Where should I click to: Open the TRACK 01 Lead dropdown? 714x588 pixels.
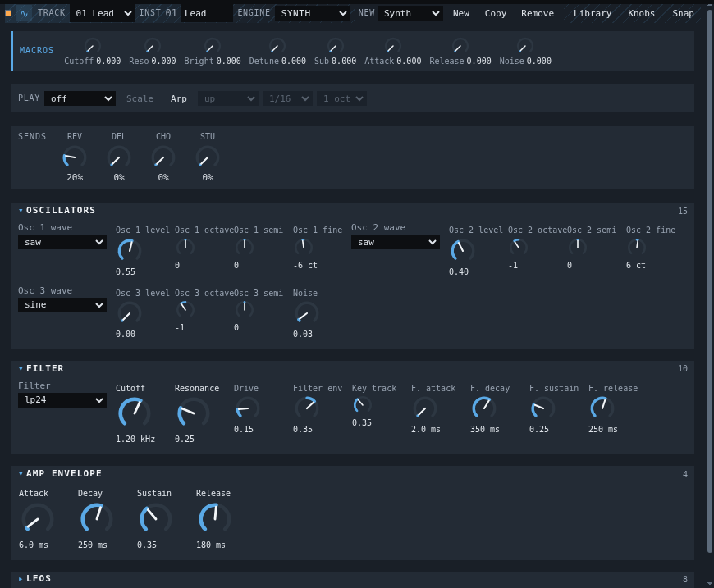(x=103, y=14)
